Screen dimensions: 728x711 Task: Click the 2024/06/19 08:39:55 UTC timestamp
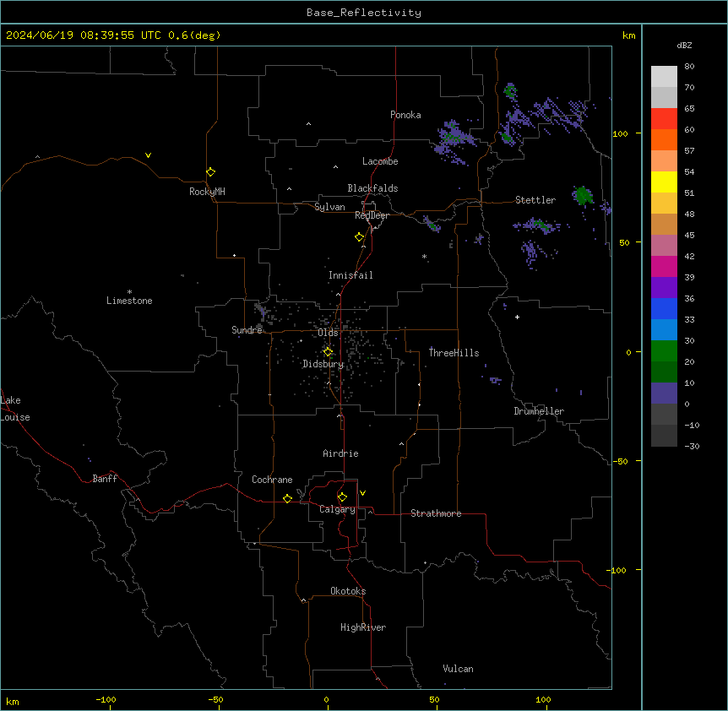click(84, 35)
